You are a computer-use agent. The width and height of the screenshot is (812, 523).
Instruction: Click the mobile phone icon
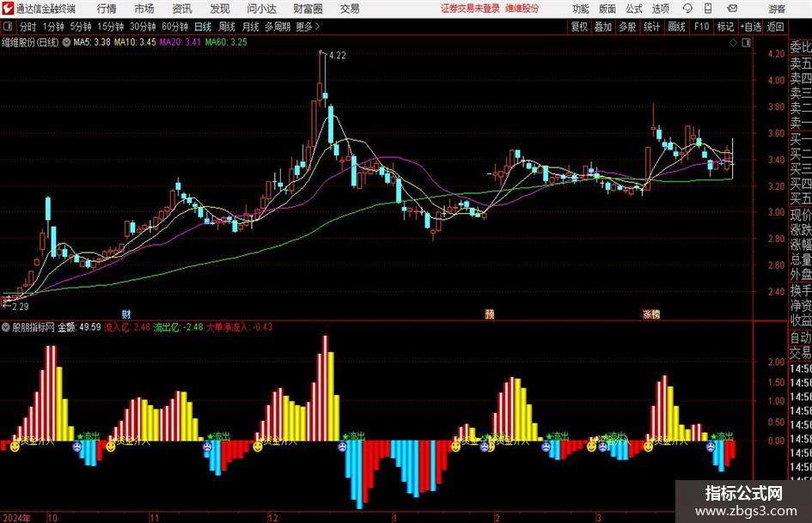(x=708, y=9)
